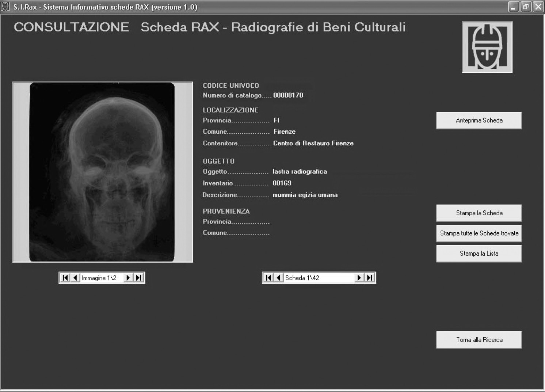Restore down the S.I.Rax window
This screenshot has height=392, width=545.
pyautogui.click(x=526, y=7)
